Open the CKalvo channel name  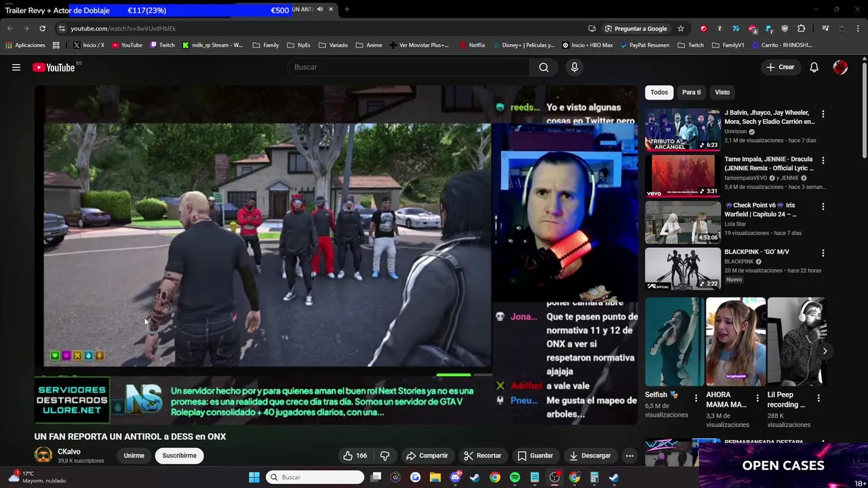[69, 451]
